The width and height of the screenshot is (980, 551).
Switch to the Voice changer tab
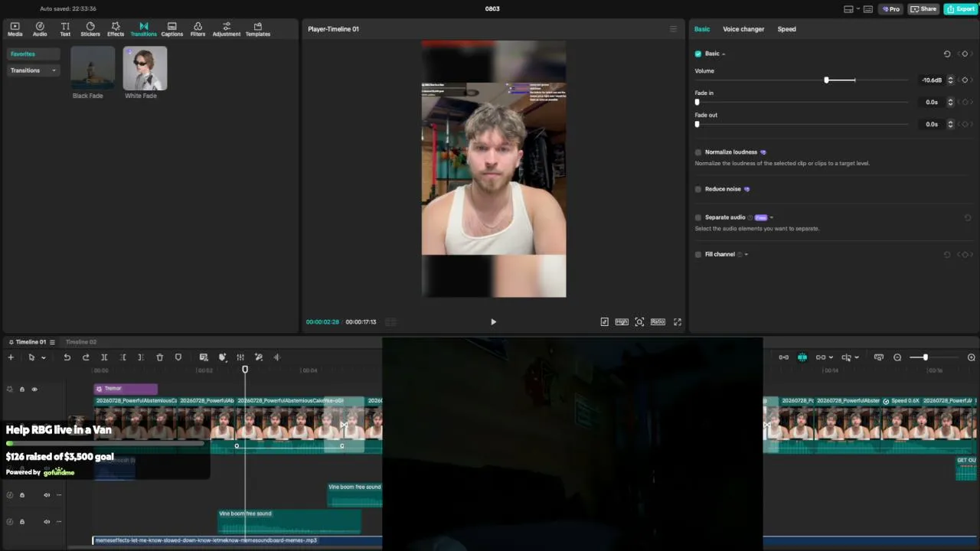click(743, 29)
